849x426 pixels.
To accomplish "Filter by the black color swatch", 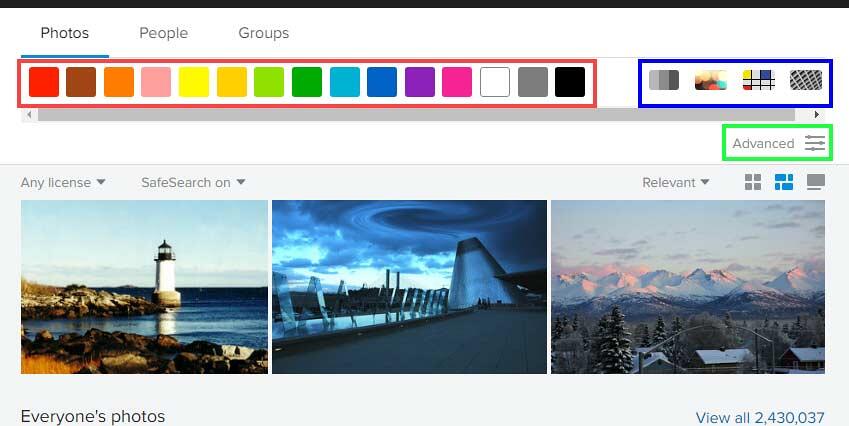I will click(x=570, y=82).
